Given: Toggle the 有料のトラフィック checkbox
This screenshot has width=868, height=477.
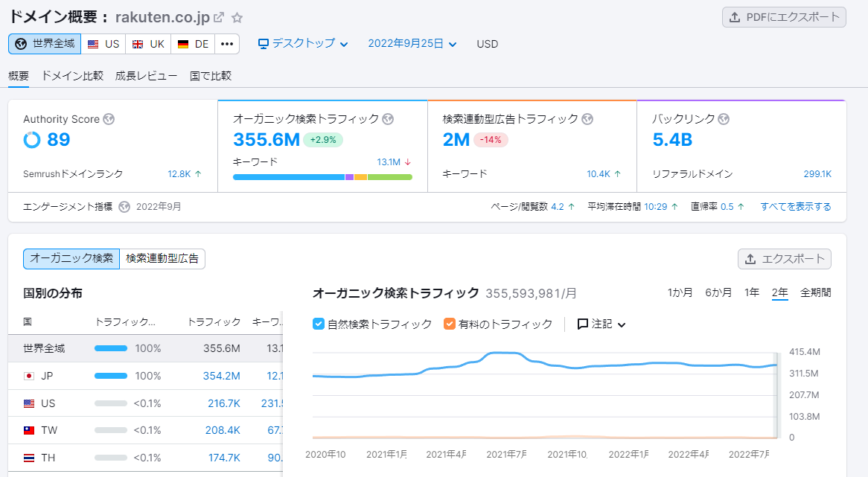Looking at the screenshot, I should (x=450, y=324).
